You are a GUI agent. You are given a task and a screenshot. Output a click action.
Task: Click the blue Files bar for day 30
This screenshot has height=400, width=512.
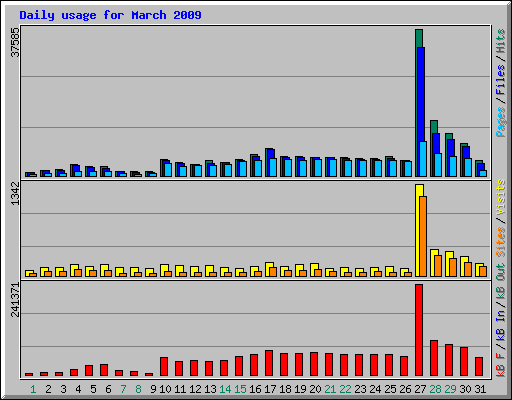(466, 152)
